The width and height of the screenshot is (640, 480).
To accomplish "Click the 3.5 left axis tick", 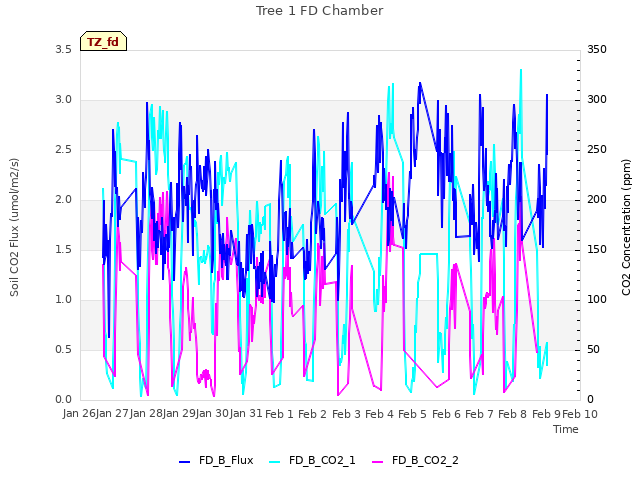I will (64, 49).
